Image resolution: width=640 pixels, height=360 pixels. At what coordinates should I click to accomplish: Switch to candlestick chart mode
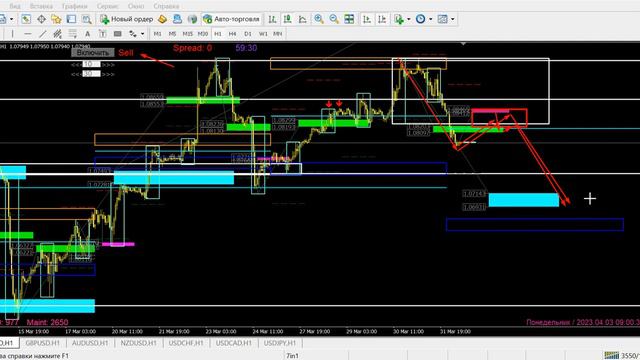pyautogui.click(x=287, y=19)
